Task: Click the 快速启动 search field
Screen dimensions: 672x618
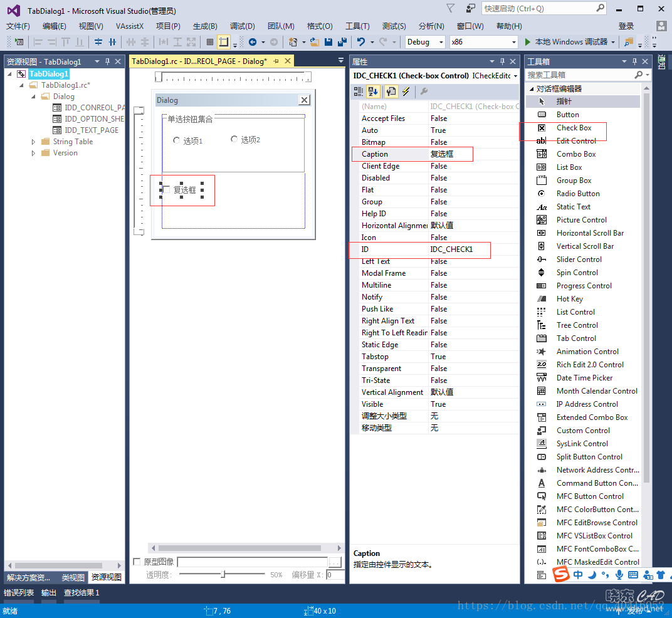Action: click(x=544, y=9)
